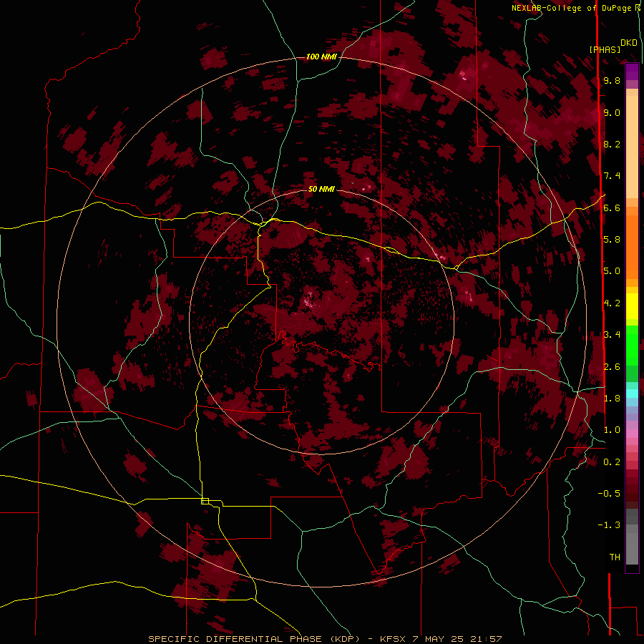Click the 5.8 value on the color scale
This screenshot has width=644, height=644.
point(612,240)
